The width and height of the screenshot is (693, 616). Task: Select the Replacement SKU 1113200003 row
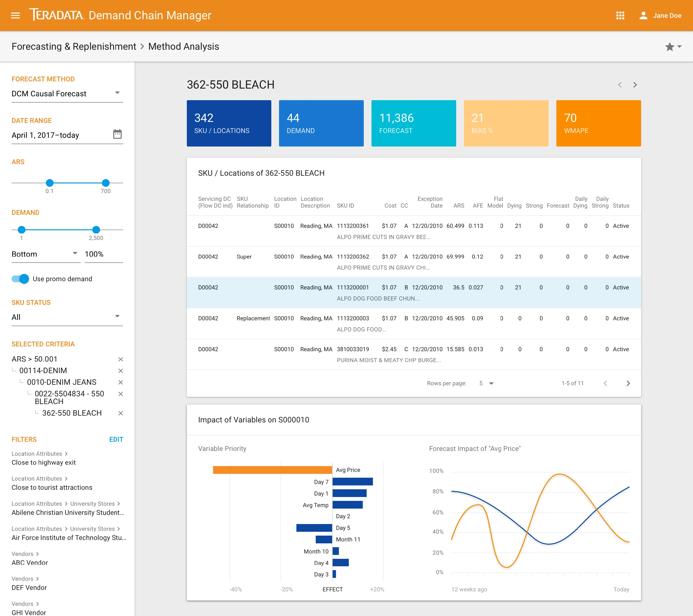tap(414, 324)
